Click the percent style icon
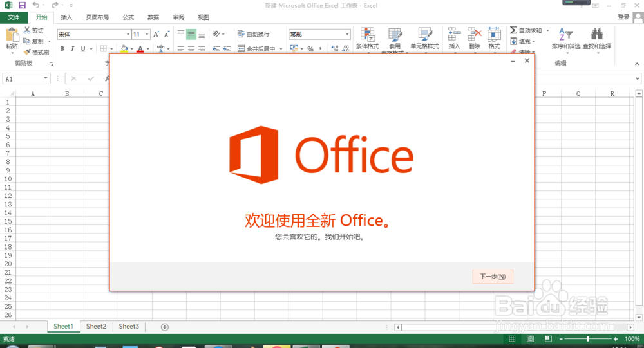Image resolution: width=644 pixels, height=348 pixels. (x=310, y=48)
